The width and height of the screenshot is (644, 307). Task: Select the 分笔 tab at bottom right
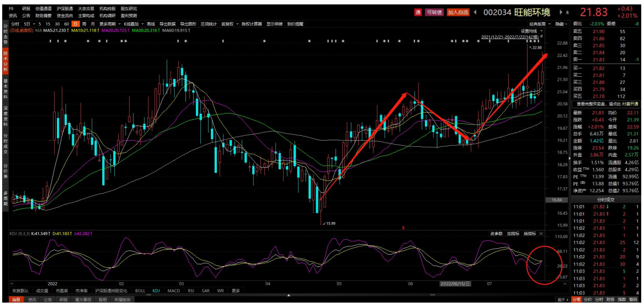pyautogui.click(x=576, y=300)
